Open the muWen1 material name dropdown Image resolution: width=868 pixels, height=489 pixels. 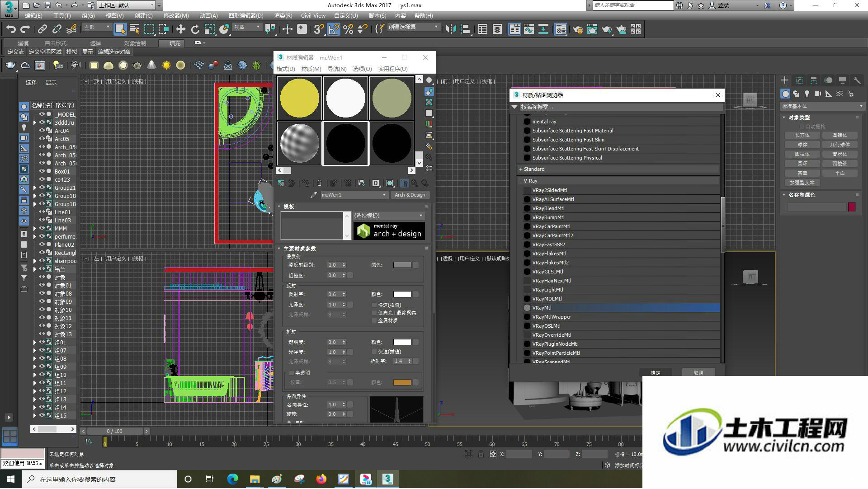coord(354,195)
